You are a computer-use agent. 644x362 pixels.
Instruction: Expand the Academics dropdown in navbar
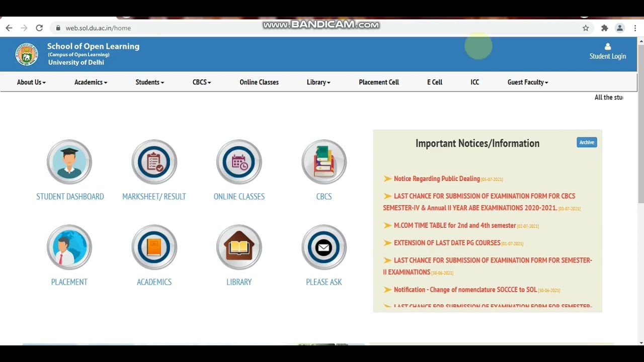click(91, 82)
